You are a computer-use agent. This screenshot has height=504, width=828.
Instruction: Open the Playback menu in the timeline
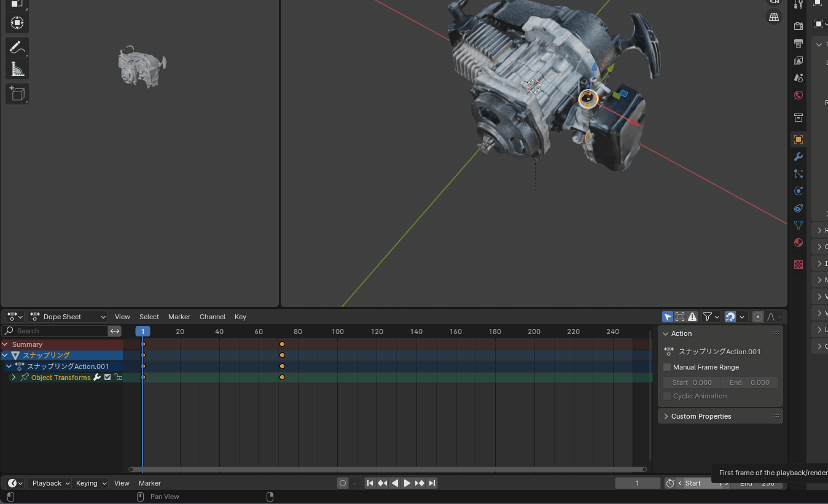(49, 483)
